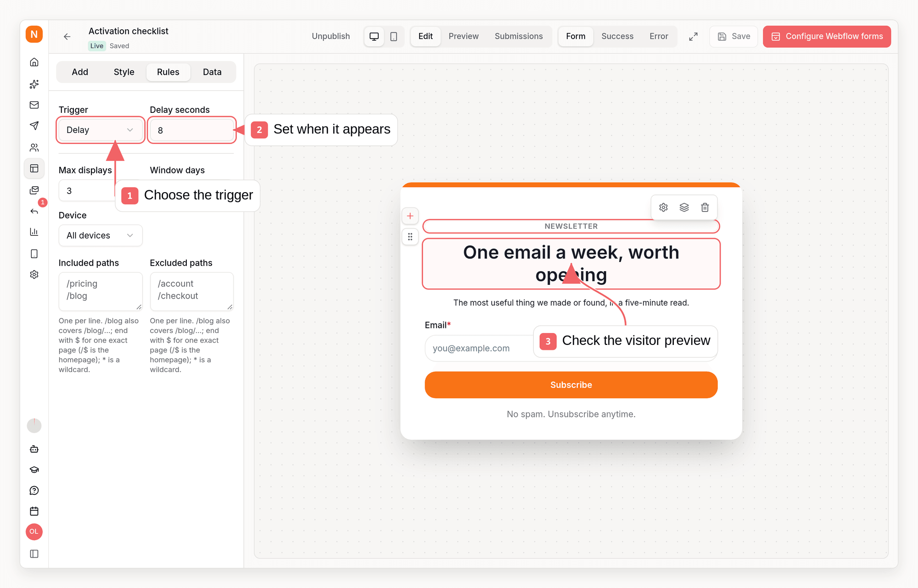Viewport: 918px width, 588px height.
Task: Open the settings gear in left sidebar
Action: pos(34,274)
